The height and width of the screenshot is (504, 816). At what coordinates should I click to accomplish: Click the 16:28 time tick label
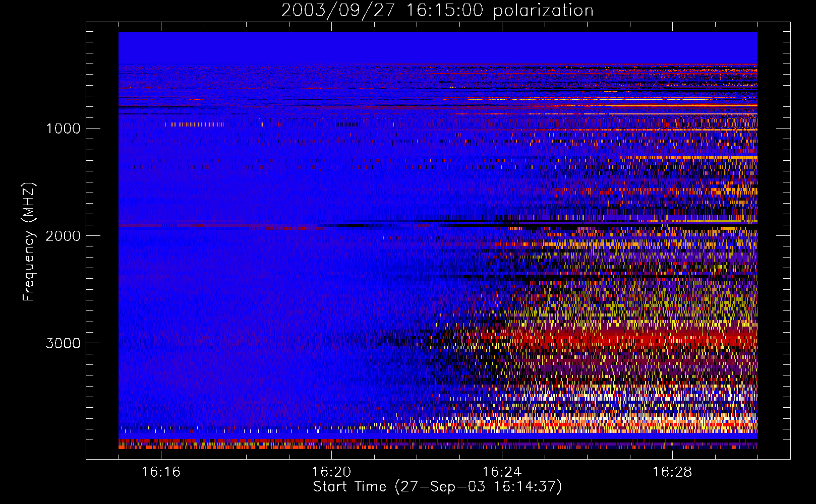pos(672,472)
